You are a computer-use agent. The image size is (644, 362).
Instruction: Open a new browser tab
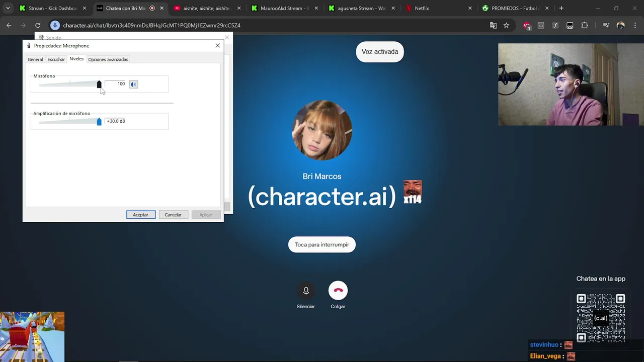[561, 8]
